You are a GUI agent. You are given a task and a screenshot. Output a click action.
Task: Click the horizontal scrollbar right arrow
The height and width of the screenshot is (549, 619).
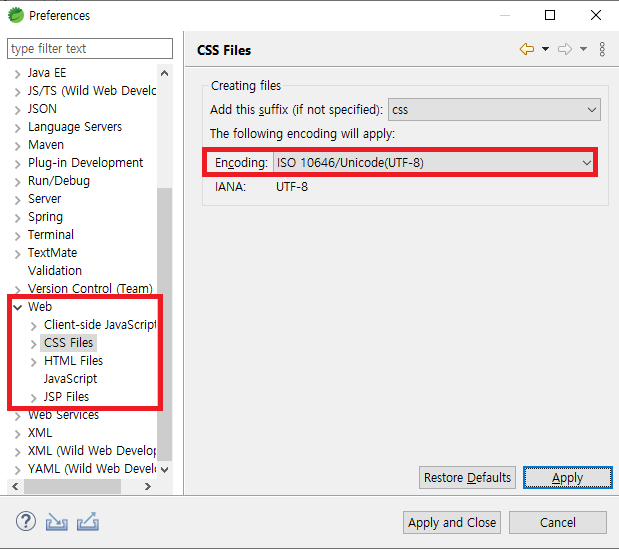[148, 486]
